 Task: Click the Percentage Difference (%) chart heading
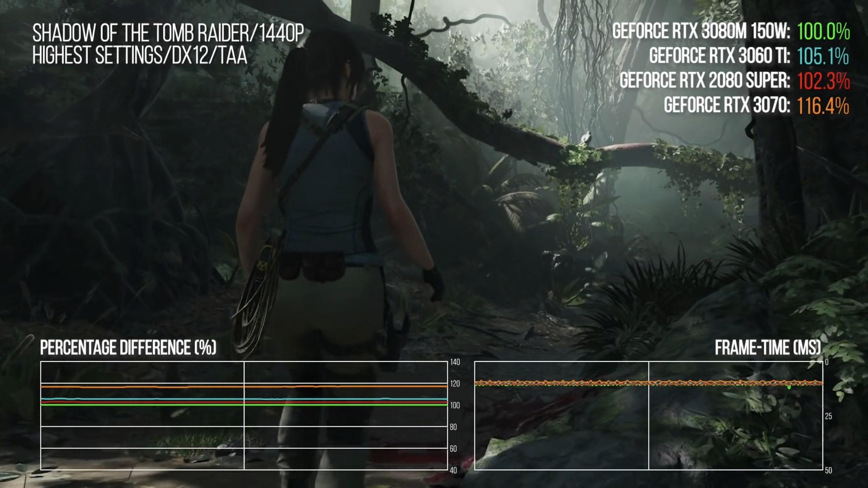click(x=128, y=348)
